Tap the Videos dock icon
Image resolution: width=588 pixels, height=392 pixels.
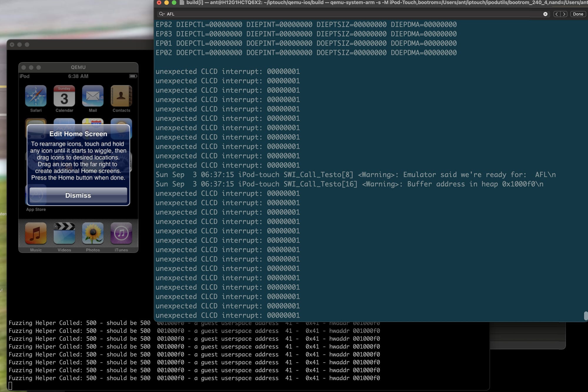tap(64, 233)
